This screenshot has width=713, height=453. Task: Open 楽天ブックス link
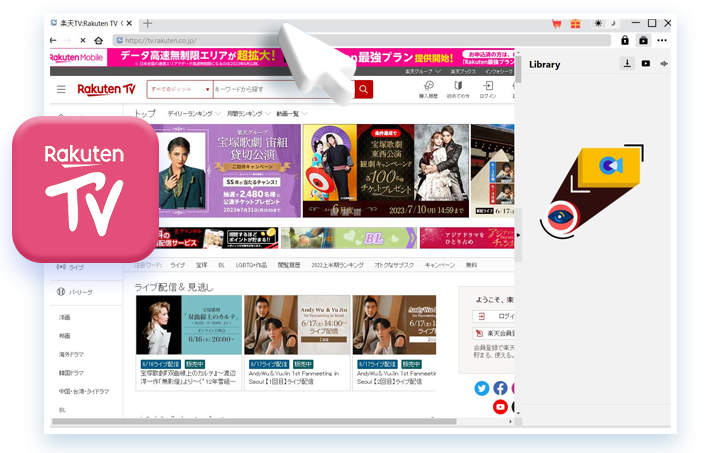[x=463, y=71]
